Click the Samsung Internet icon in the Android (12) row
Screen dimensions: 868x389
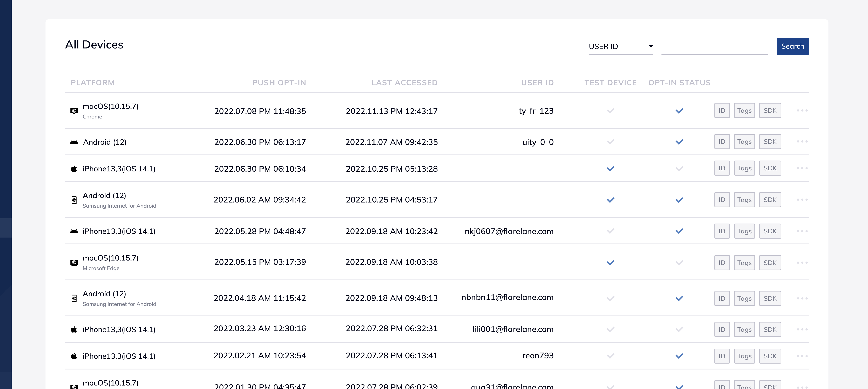[x=74, y=200]
